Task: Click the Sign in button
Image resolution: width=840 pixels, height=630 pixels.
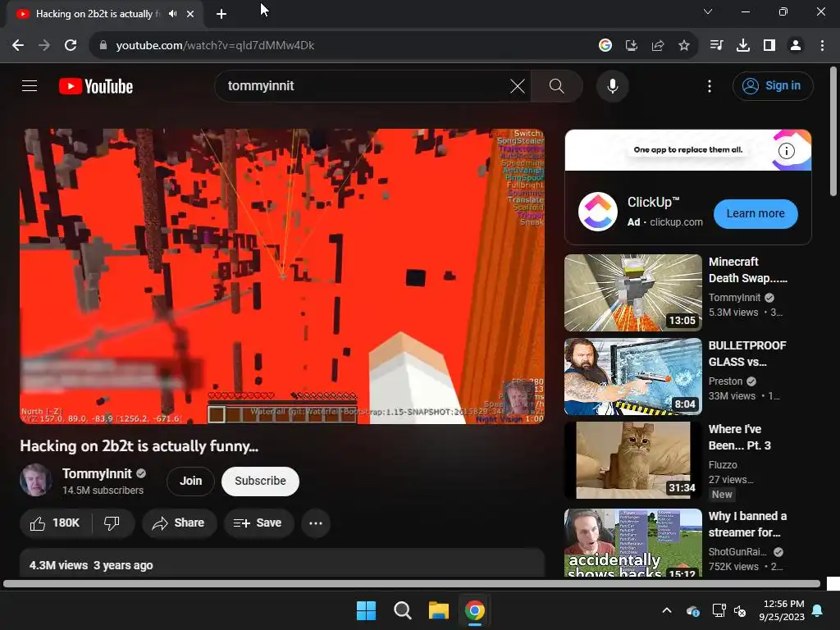Action: 773,85
